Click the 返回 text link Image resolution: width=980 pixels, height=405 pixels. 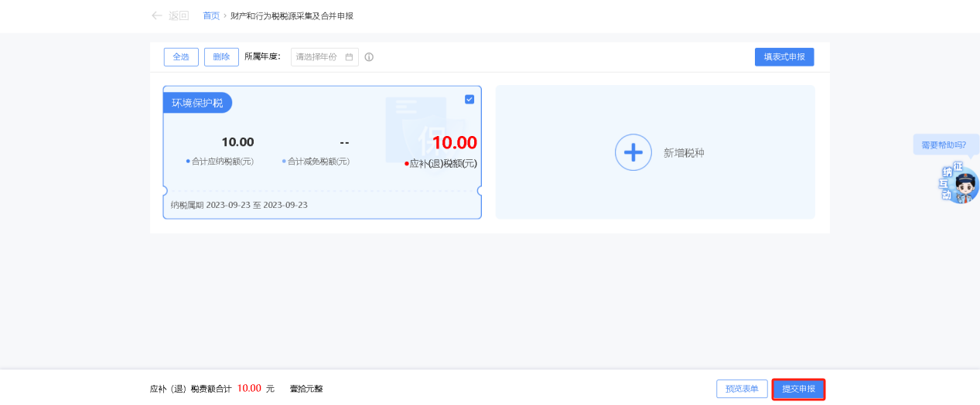point(179,15)
